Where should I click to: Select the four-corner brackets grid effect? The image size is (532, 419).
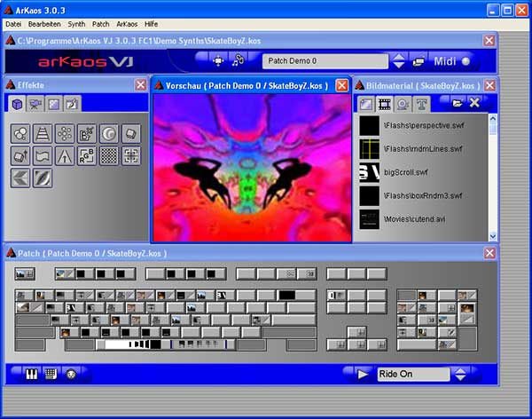point(130,156)
